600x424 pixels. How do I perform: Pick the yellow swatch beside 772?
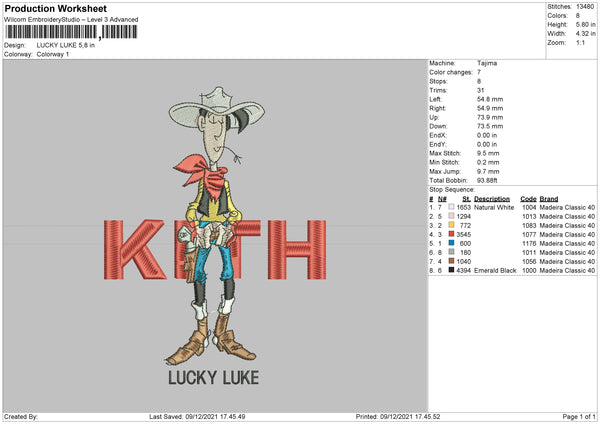coord(451,225)
